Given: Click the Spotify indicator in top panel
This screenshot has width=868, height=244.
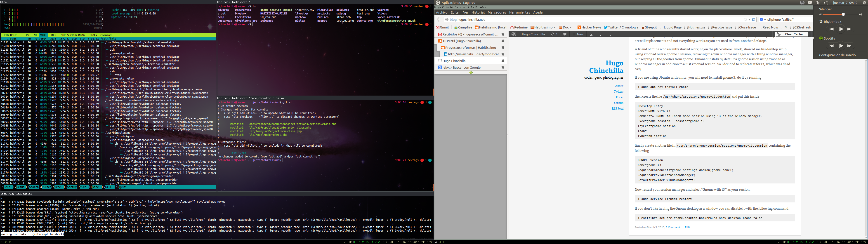Looking at the screenshot, I should (802, 3).
